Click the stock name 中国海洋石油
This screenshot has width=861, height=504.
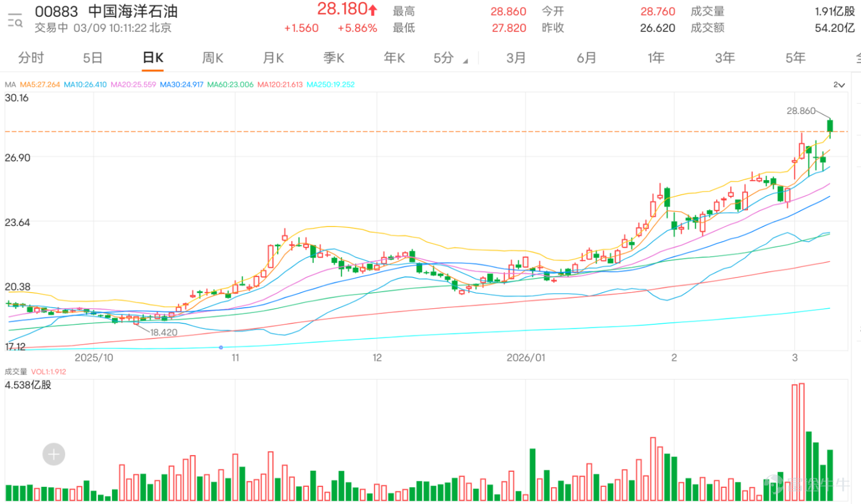(133, 11)
